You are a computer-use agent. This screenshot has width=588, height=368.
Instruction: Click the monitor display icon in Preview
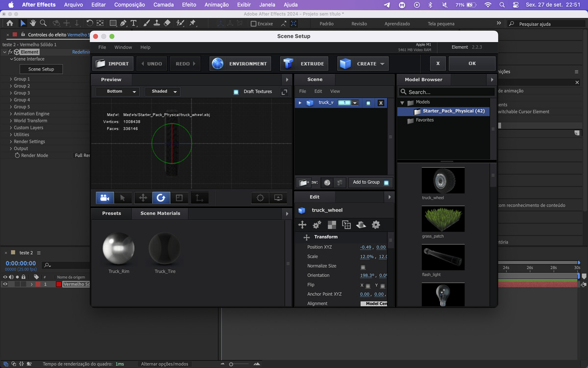(x=278, y=198)
